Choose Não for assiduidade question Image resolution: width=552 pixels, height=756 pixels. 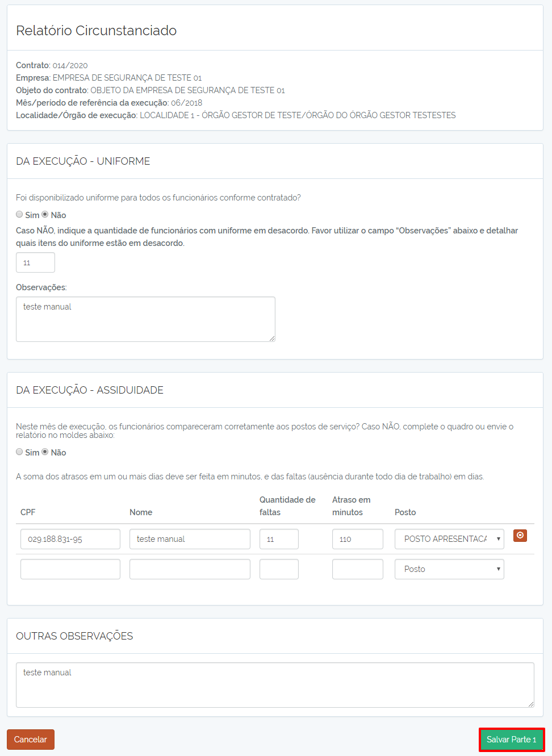click(45, 452)
